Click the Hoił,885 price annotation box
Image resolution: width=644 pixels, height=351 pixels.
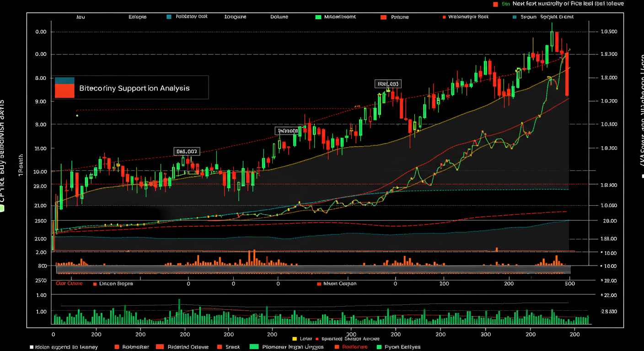388,84
